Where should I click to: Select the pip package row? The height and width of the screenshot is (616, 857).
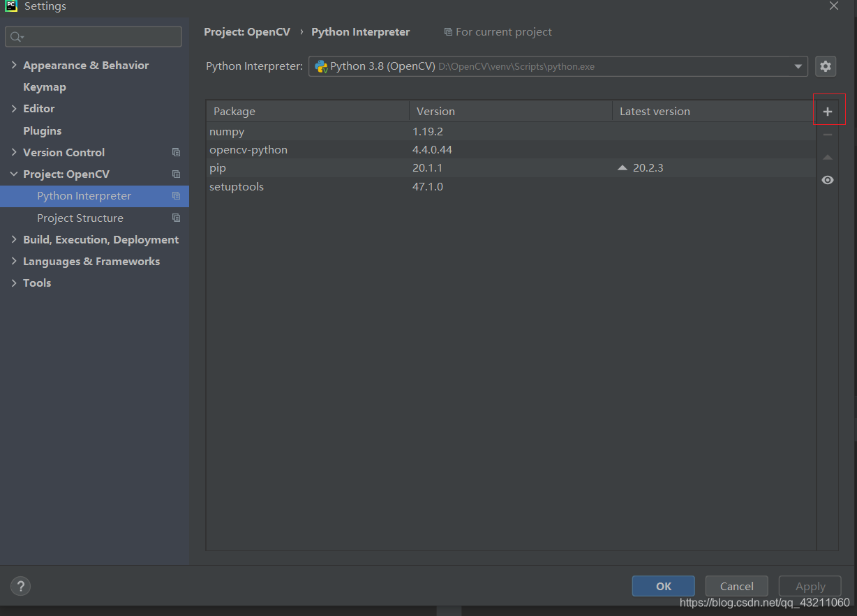click(511, 168)
